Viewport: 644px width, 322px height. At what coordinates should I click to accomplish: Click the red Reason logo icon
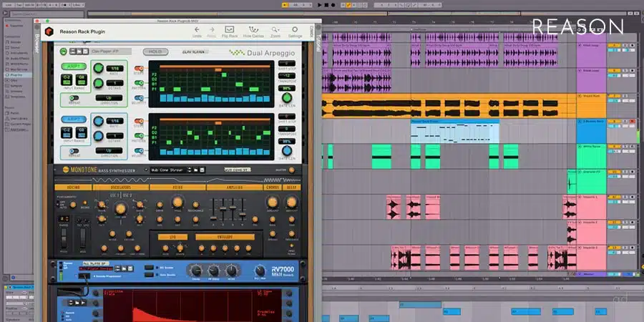[x=49, y=31]
